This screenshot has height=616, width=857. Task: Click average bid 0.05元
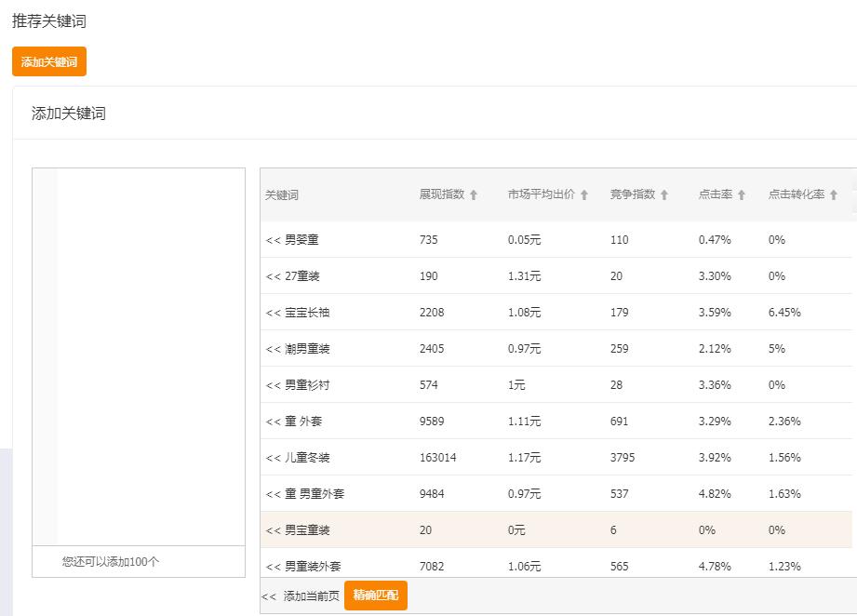click(524, 239)
